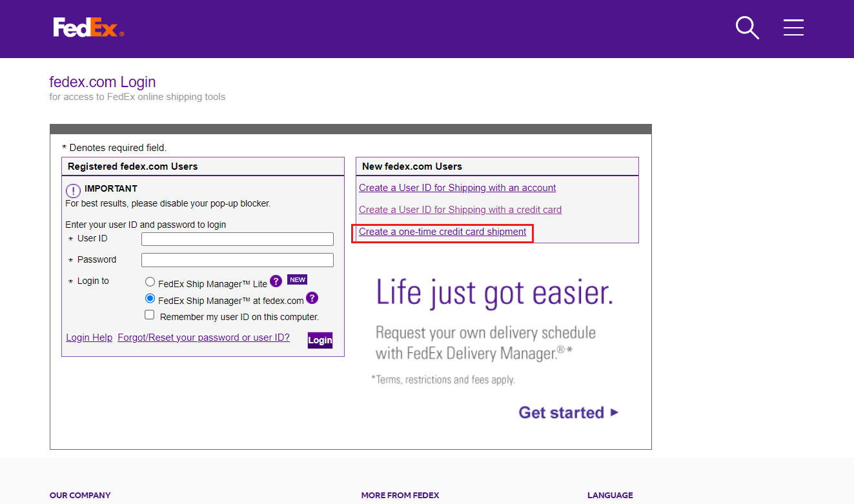Click the New fedex.com Users heading
This screenshot has height=504, width=854.
pyautogui.click(x=412, y=166)
